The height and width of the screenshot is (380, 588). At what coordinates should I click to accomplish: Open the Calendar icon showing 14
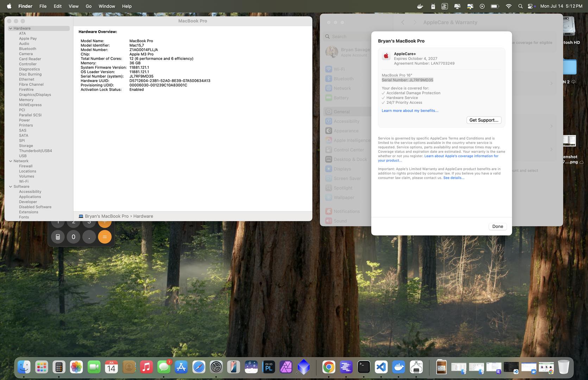(x=111, y=367)
